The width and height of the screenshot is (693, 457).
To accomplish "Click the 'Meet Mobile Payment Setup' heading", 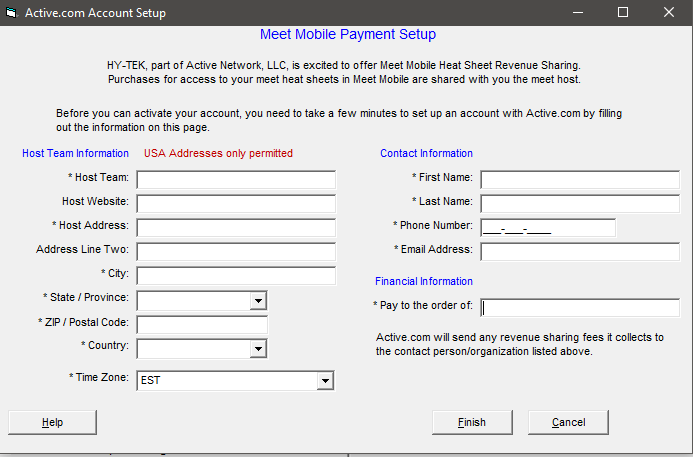I will 348,34.
